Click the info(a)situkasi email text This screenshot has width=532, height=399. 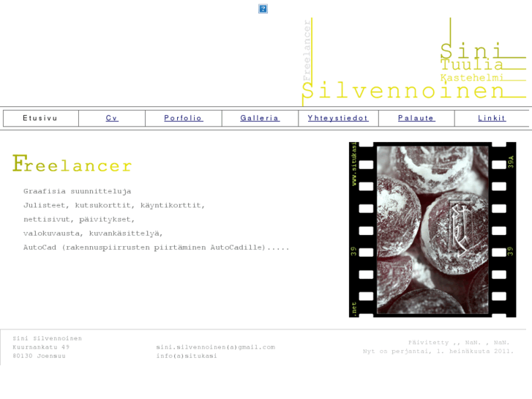click(x=187, y=356)
